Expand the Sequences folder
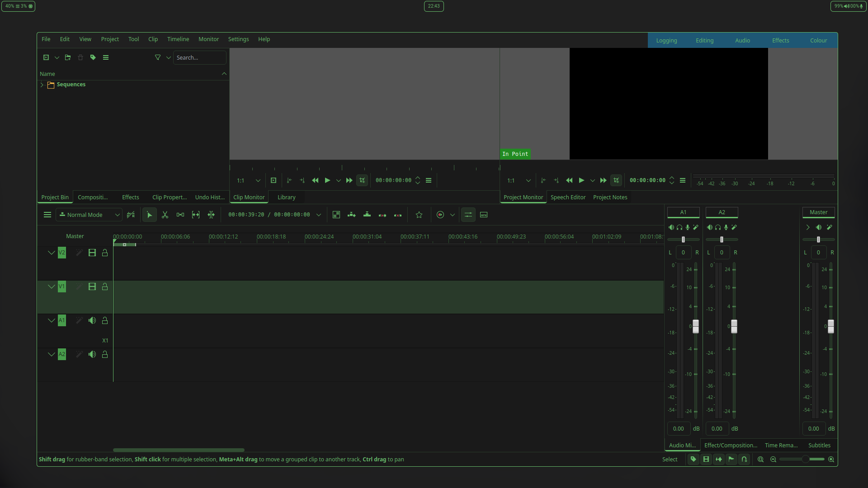This screenshot has height=488, width=868. (x=42, y=85)
